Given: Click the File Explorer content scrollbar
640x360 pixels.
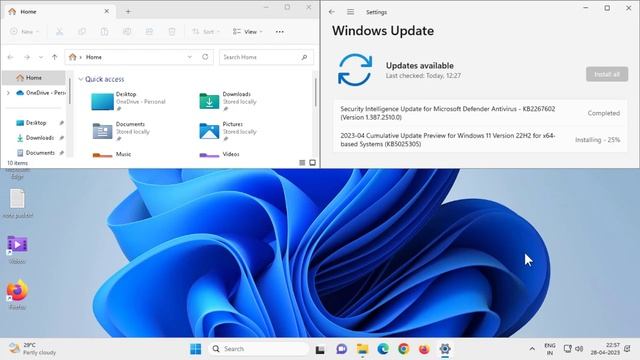Looking at the screenshot, I should (316, 93).
